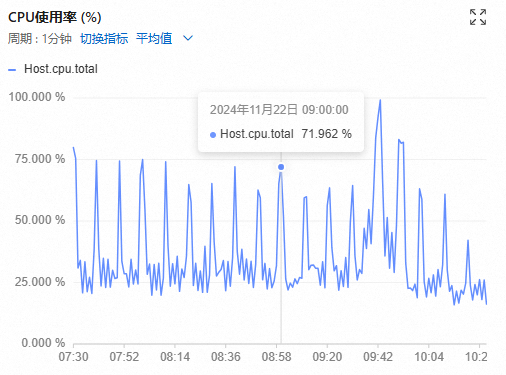Click the blue legend line marker

(x=12, y=70)
